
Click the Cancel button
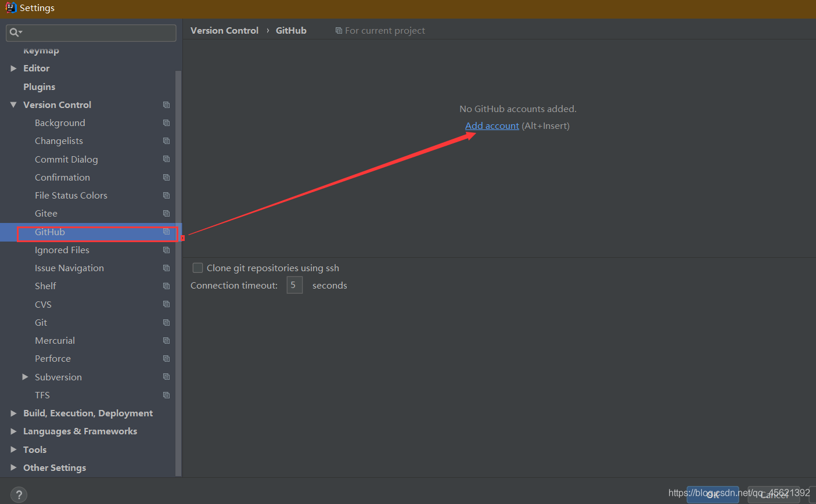point(774,495)
